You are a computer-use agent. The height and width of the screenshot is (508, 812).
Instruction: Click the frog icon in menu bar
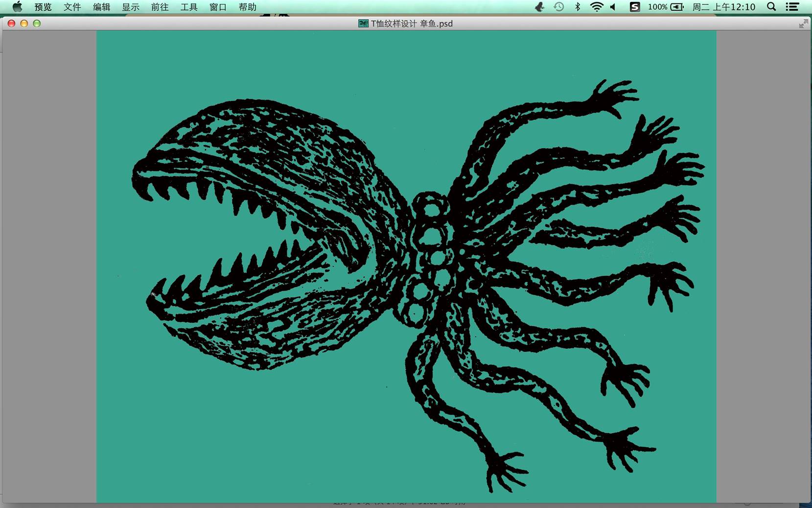(539, 7)
